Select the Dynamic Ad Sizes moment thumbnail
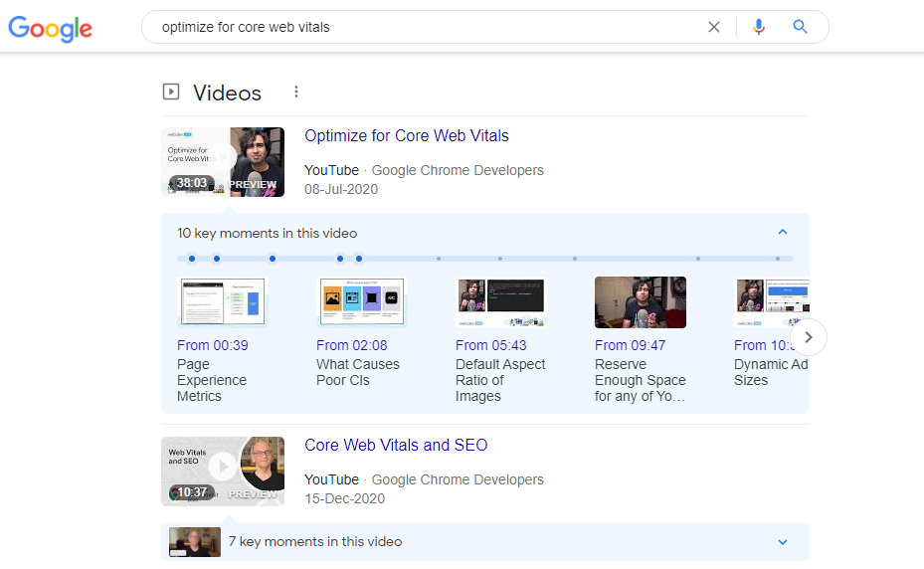Image resolution: width=924 pixels, height=569 pixels. (771, 302)
